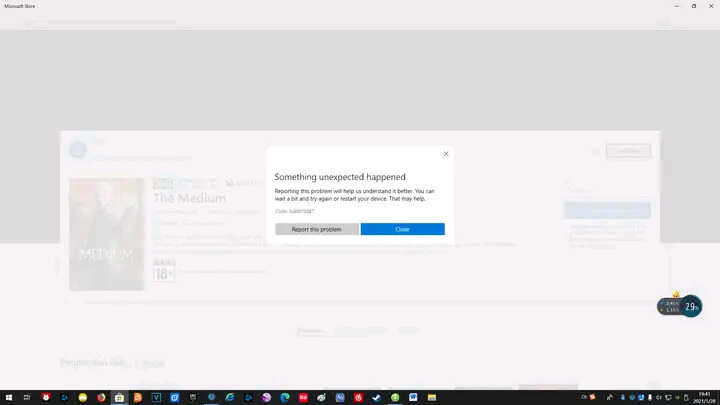
Task: Minimize the Microsoft Store window
Action: click(676, 6)
